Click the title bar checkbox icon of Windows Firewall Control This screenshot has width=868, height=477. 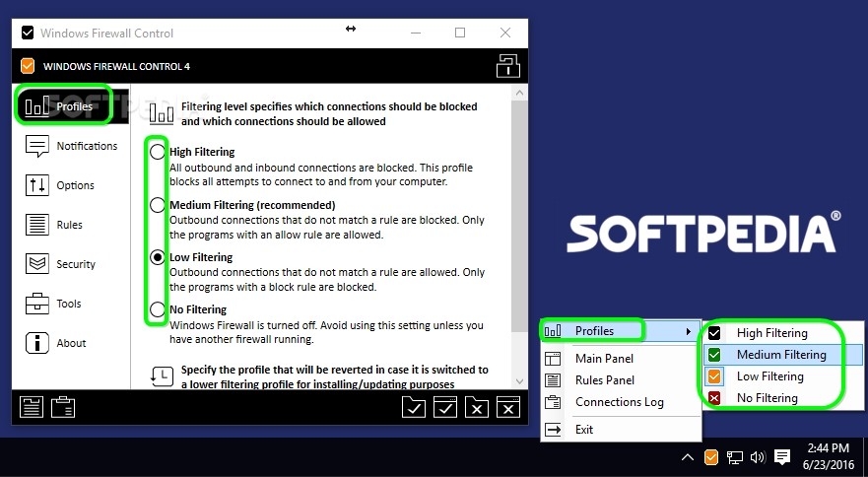tap(28, 33)
